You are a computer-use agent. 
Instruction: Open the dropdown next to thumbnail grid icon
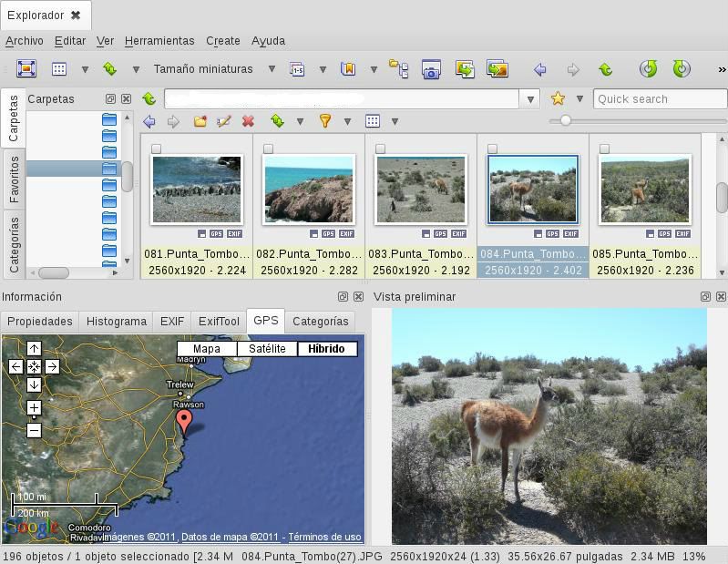point(85,69)
